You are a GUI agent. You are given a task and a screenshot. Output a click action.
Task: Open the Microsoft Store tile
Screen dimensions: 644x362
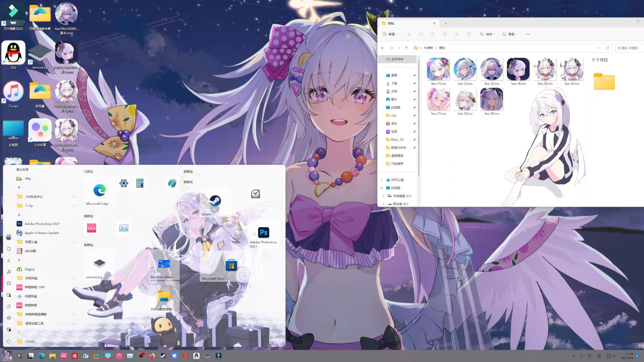pyautogui.click(x=231, y=265)
